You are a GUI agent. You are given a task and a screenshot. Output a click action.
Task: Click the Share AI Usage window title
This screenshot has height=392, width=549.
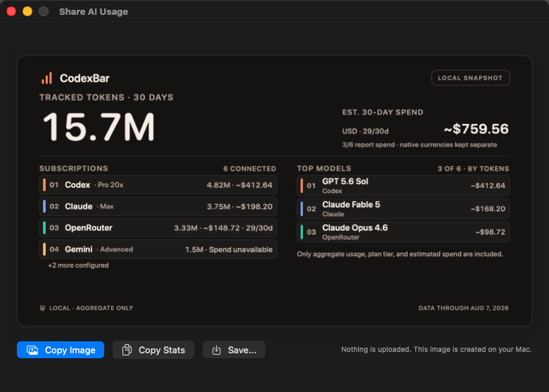[94, 11]
